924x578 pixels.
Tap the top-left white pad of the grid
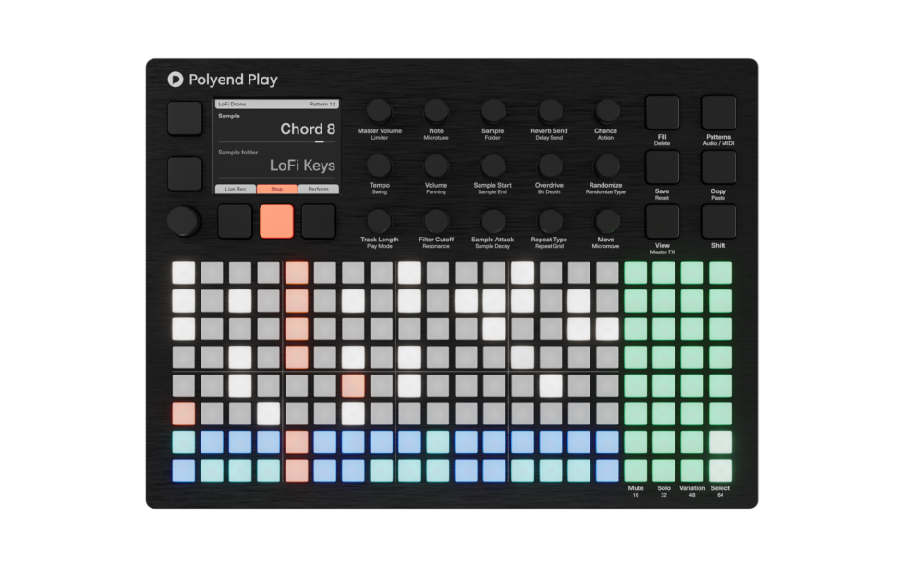pos(183,273)
